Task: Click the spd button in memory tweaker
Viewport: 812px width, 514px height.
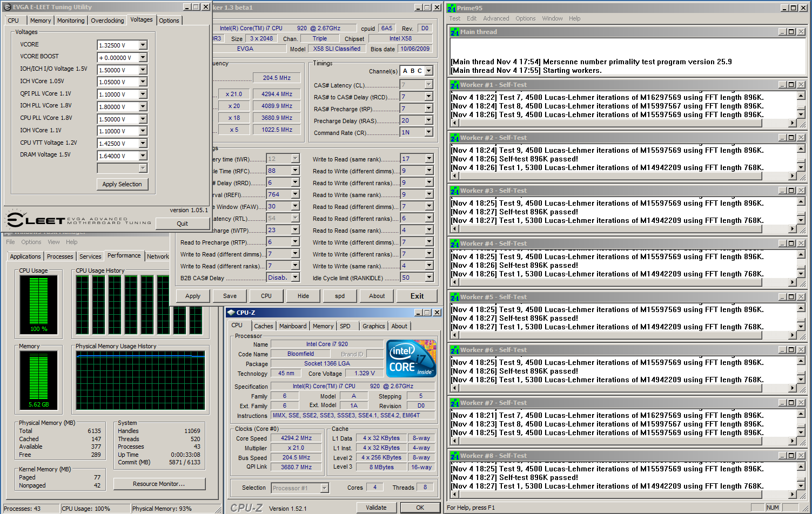Action: [340, 296]
